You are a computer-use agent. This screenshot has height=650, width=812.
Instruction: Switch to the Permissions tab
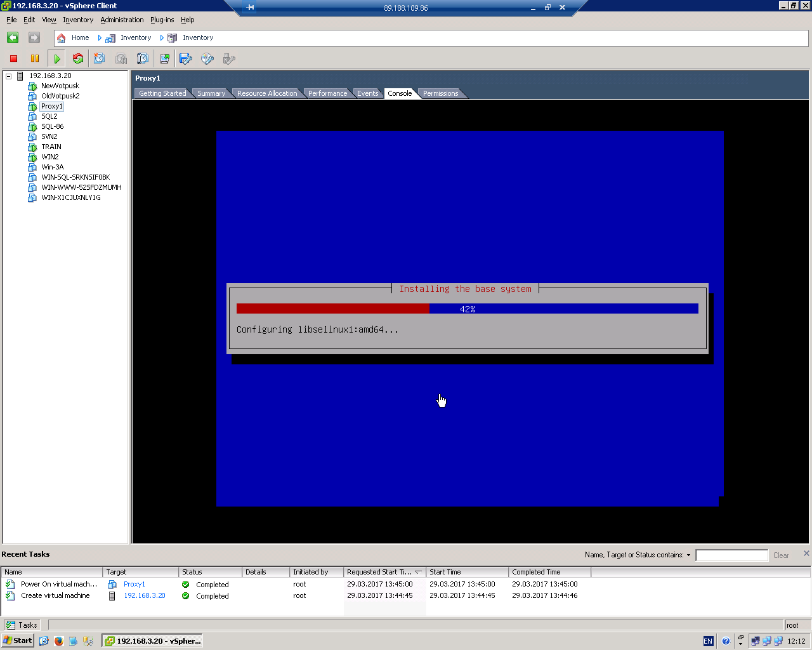tap(441, 93)
